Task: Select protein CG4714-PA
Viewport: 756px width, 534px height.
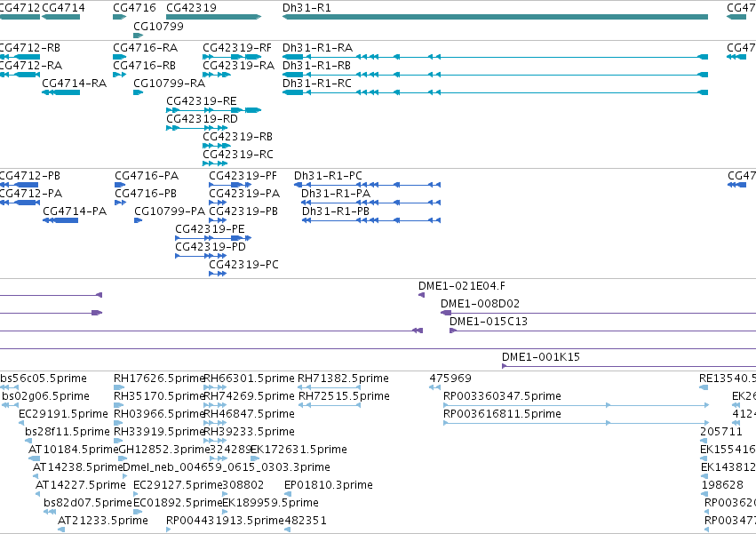Action: [x=60, y=221]
